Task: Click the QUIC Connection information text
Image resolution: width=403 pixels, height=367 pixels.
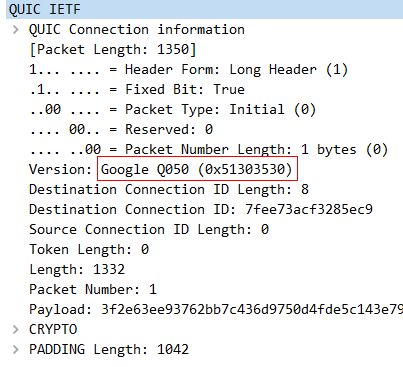Action: tap(137, 29)
